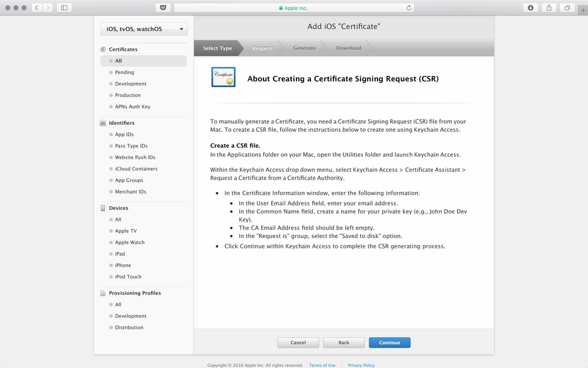
Task: Open Distribution provisioning profiles
Action: tap(129, 327)
